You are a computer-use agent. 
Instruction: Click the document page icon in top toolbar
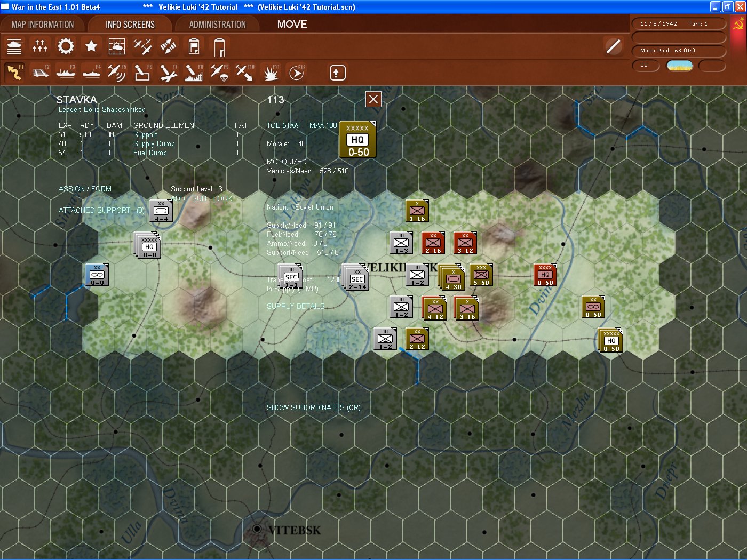(x=194, y=46)
